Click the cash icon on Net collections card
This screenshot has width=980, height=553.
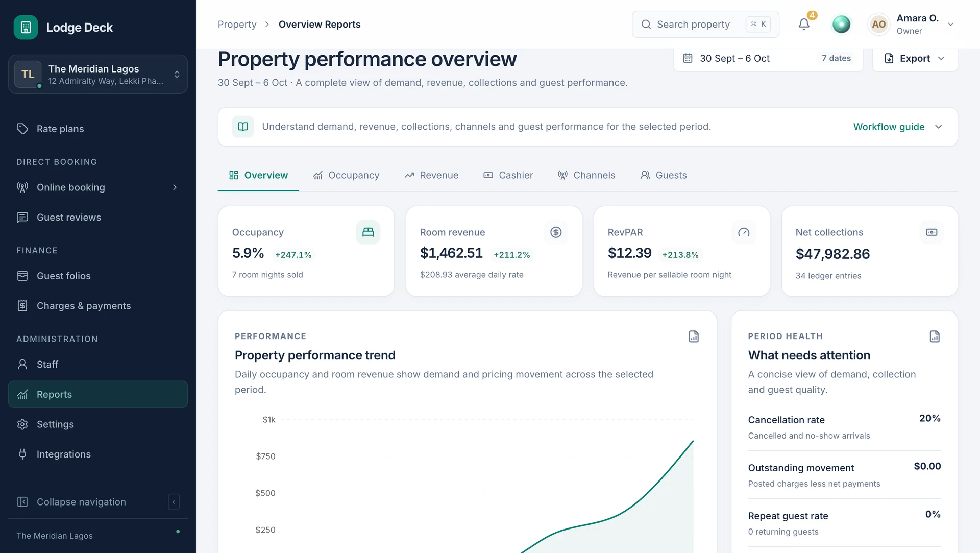[x=932, y=232]
